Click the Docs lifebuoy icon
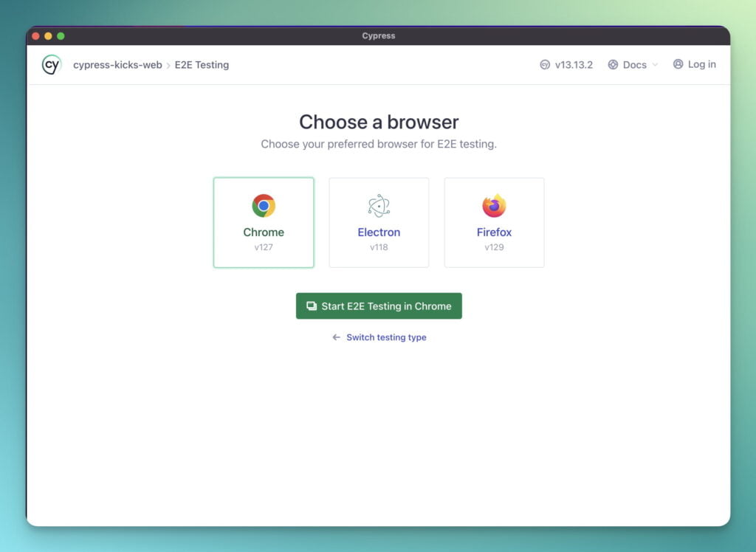The width and height of the screenshot is (756, 552). (613, 65)
